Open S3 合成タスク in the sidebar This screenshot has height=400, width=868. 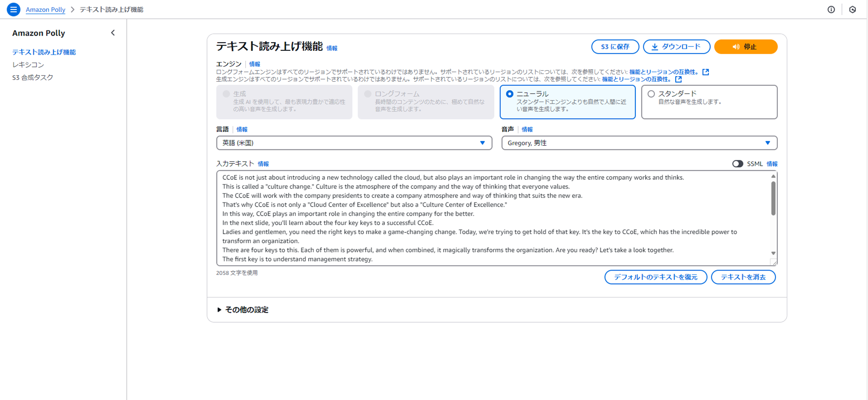pyautogui.click(x=33, y=77)
